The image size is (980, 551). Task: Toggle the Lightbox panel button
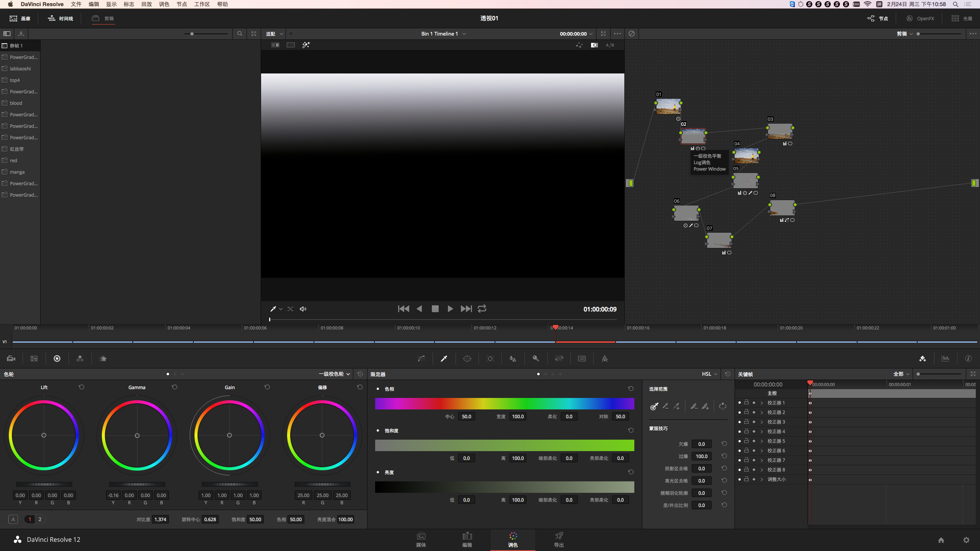pyautogui.click(x=962, y=18)
